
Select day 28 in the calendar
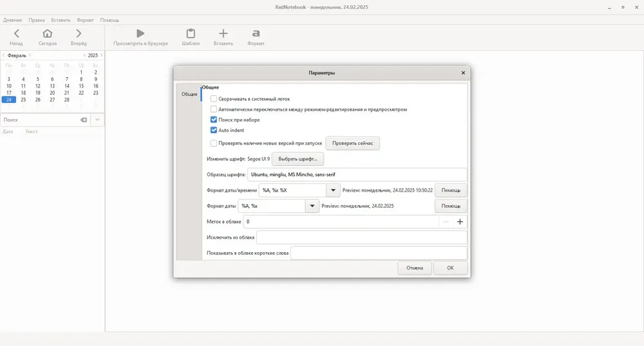coord(66,100)
